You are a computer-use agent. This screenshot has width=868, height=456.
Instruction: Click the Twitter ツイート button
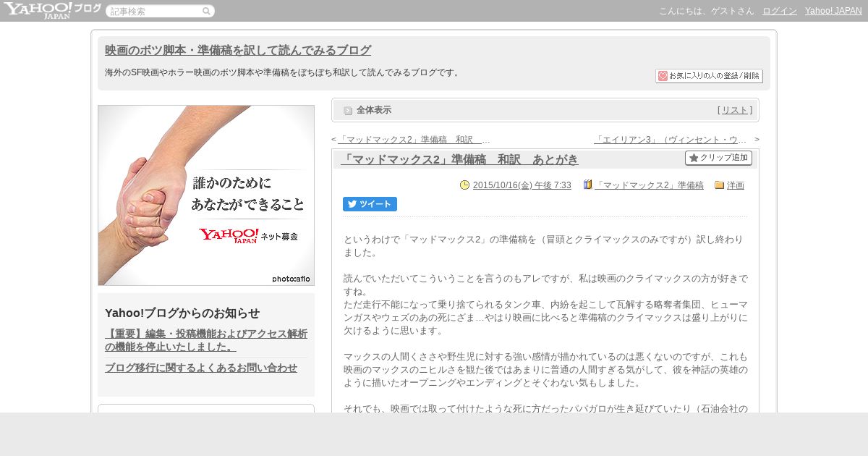click(x=370, y=204)
